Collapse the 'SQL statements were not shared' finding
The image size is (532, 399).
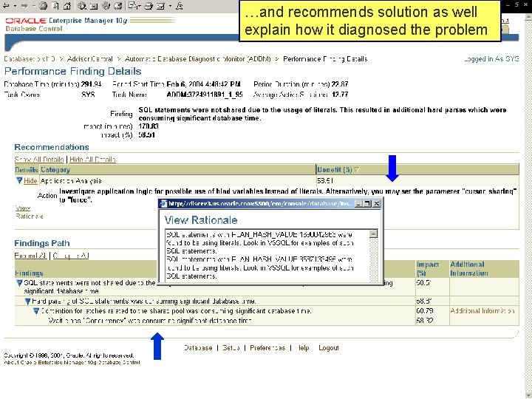19,282
